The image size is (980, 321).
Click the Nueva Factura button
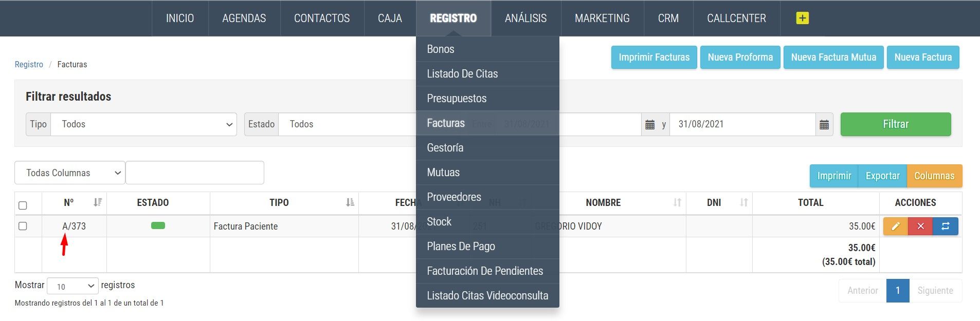(923, 58)
